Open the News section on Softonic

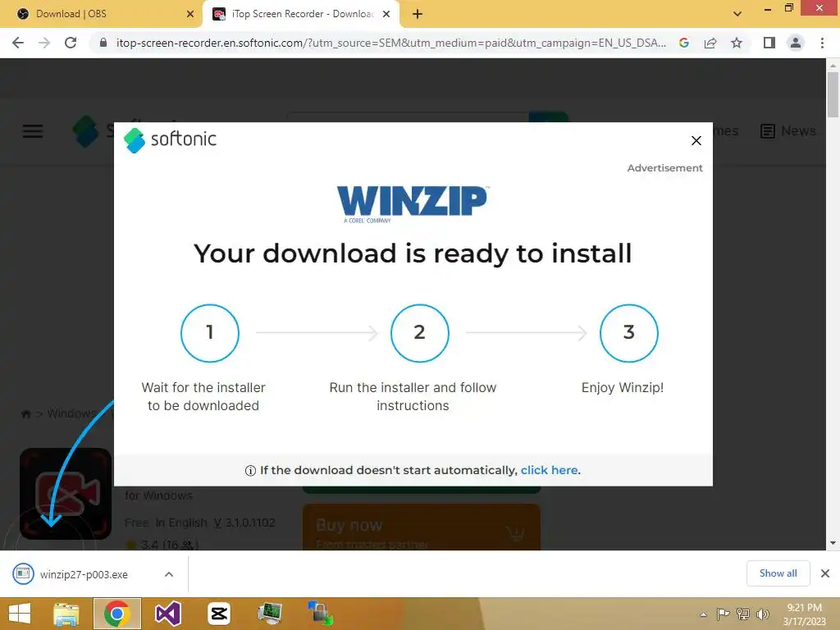(x=788, y=130)
